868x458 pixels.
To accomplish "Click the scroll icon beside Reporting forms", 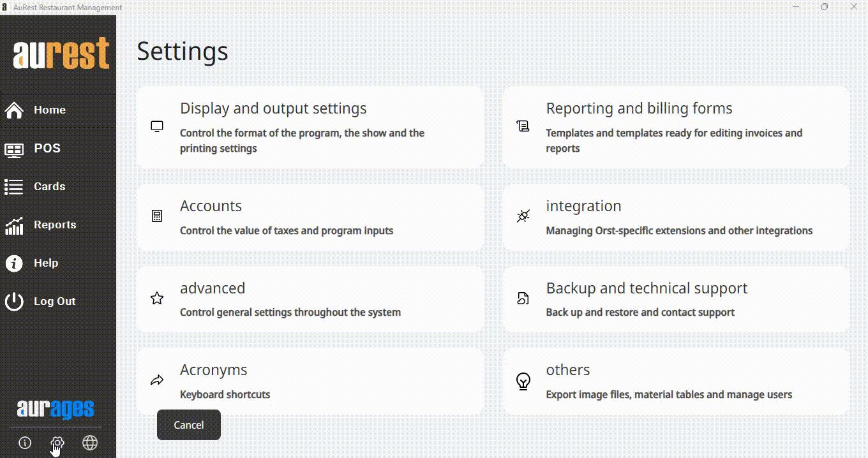I will (523, 126).
